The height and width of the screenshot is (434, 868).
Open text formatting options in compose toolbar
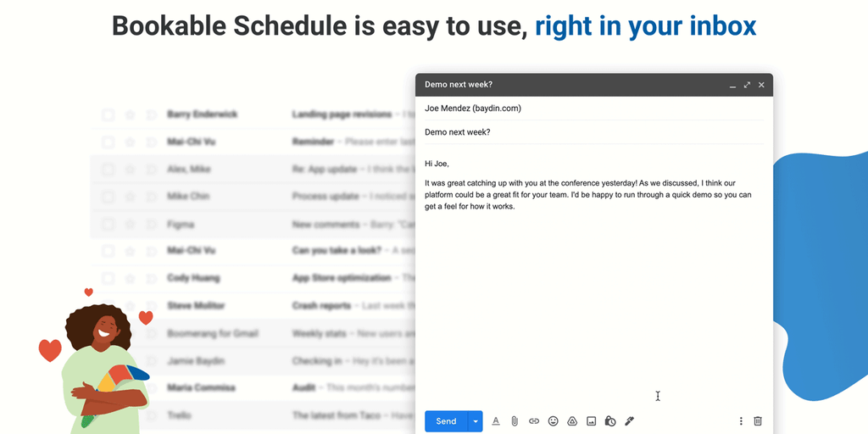496,421
